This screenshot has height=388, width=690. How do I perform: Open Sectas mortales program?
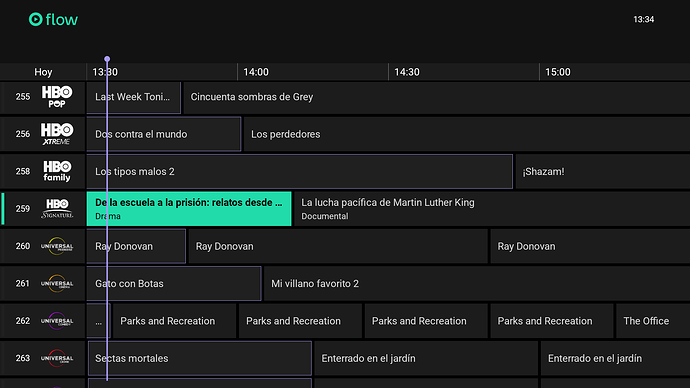pyautogui.click(x=200, y=359)
